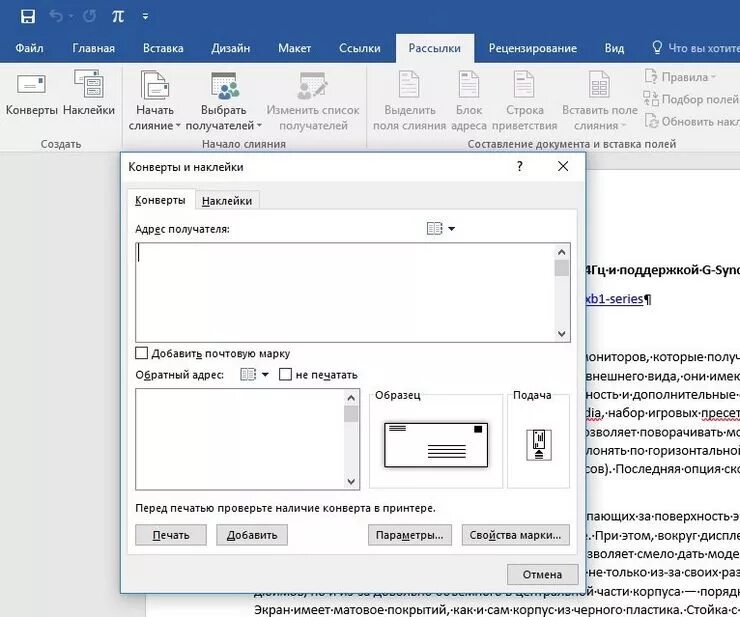This screenshot has height=617, width=740.
Task: Click recipient field scrollbar down arrow
Action: click(x=562, y=334)
